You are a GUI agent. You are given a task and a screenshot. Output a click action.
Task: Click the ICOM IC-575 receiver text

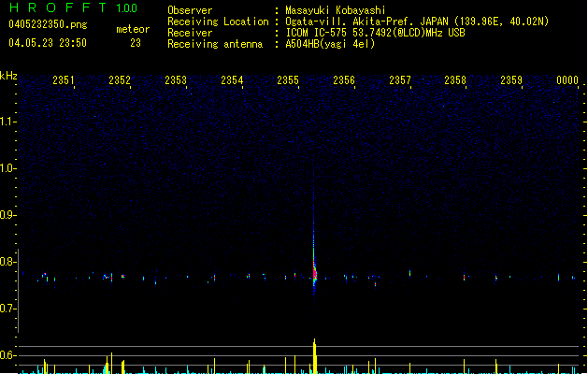376,33
